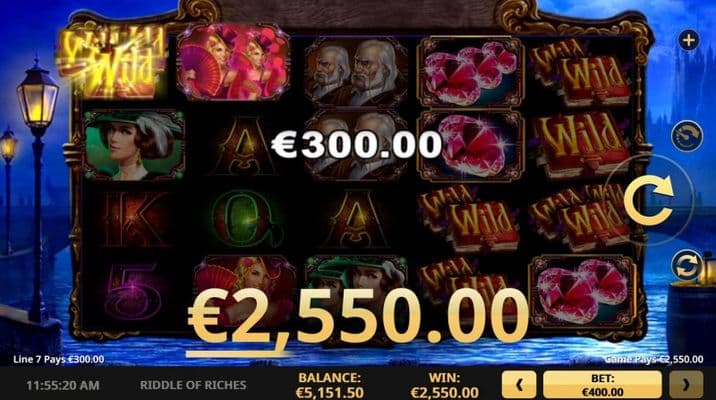Click the green Q card symbol
The height and width of the screenshot is (400, 716).
click(244, 218)
